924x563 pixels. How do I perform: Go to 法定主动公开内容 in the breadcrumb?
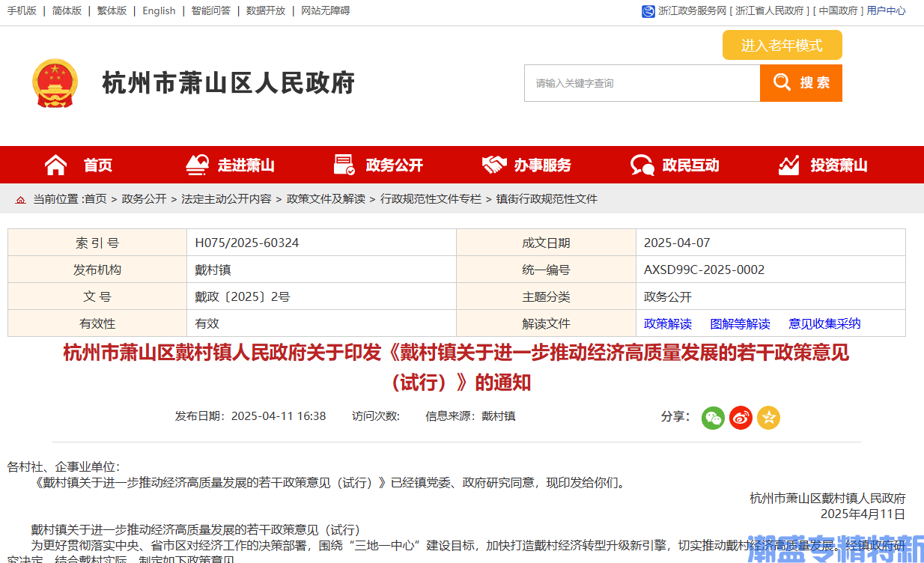pos(226,199)
